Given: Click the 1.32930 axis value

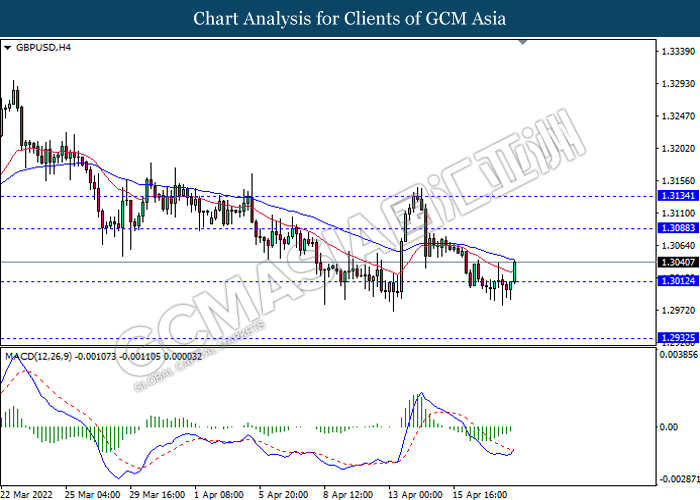Looking at the screenshot, I should tap(678, 84).
